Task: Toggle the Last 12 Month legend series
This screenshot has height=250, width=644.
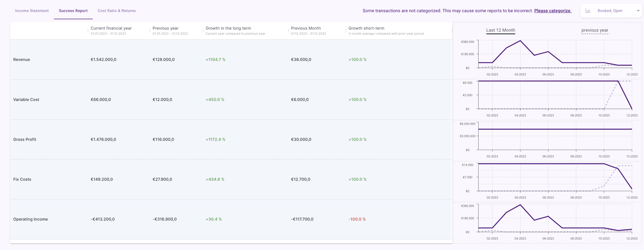Action: point(500,30)
